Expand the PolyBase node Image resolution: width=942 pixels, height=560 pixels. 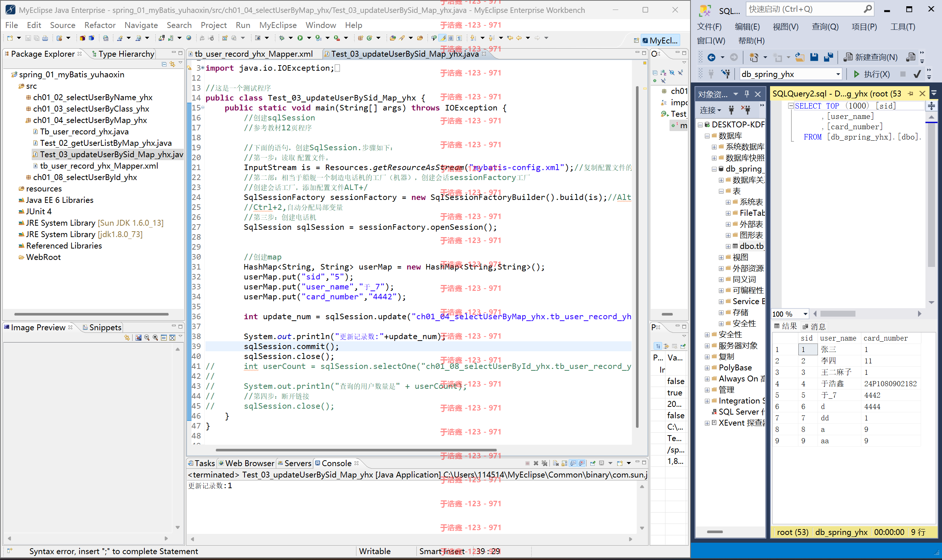tap(708, 368)
